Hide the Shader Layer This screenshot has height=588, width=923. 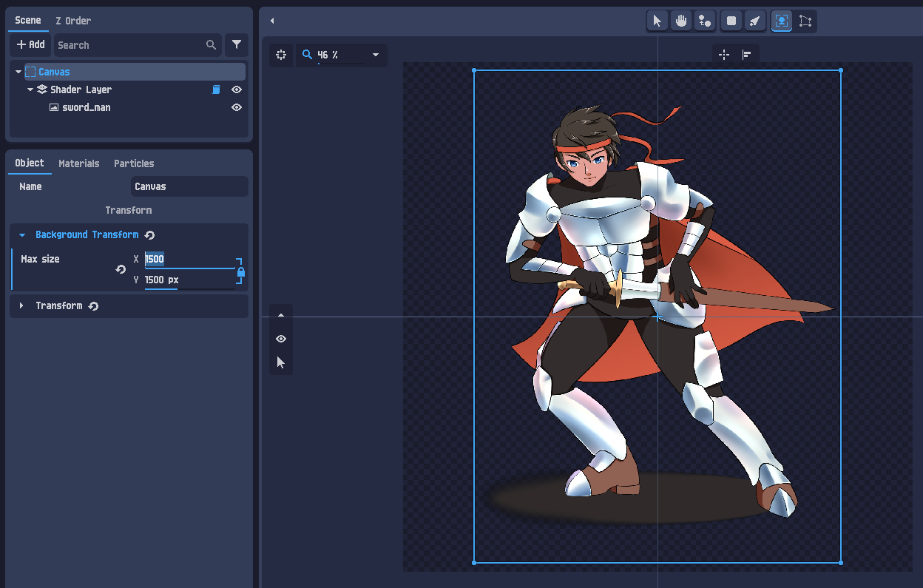click(236, 89)
